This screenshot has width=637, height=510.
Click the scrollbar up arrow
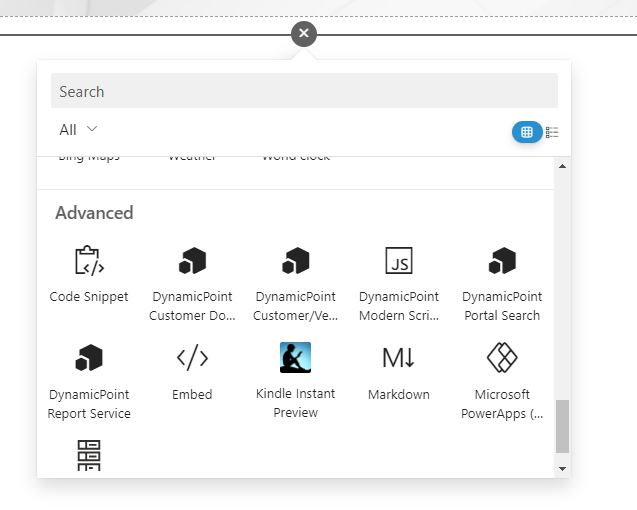coord(562,166)
